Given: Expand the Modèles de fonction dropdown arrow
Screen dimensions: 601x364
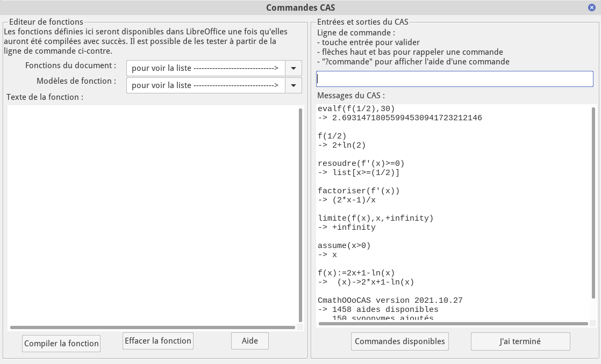Looking at the screenshot, I should tap(294, 85).
